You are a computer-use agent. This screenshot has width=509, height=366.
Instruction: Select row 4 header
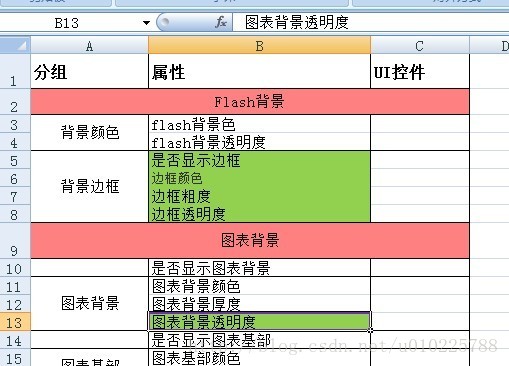click(15, 142)
